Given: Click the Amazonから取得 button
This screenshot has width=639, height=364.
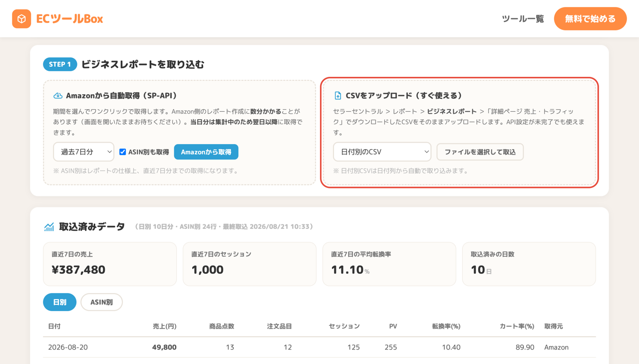Looking at the screenshot, I should pyautogui.click(x=206, y=152).
